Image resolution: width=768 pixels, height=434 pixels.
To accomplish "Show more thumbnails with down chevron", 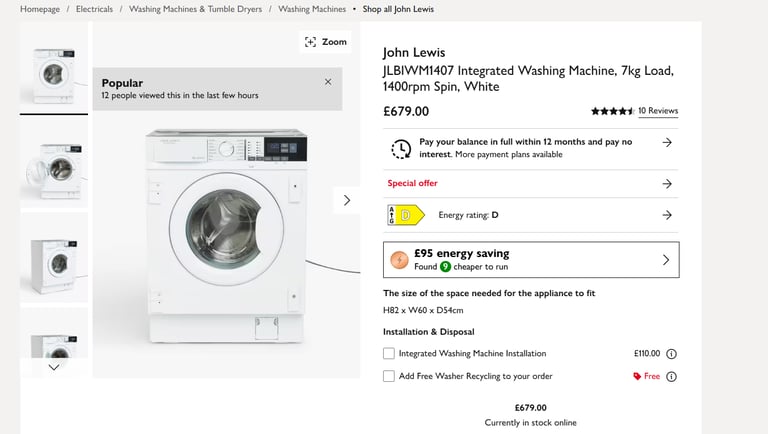I will point(54,367).
